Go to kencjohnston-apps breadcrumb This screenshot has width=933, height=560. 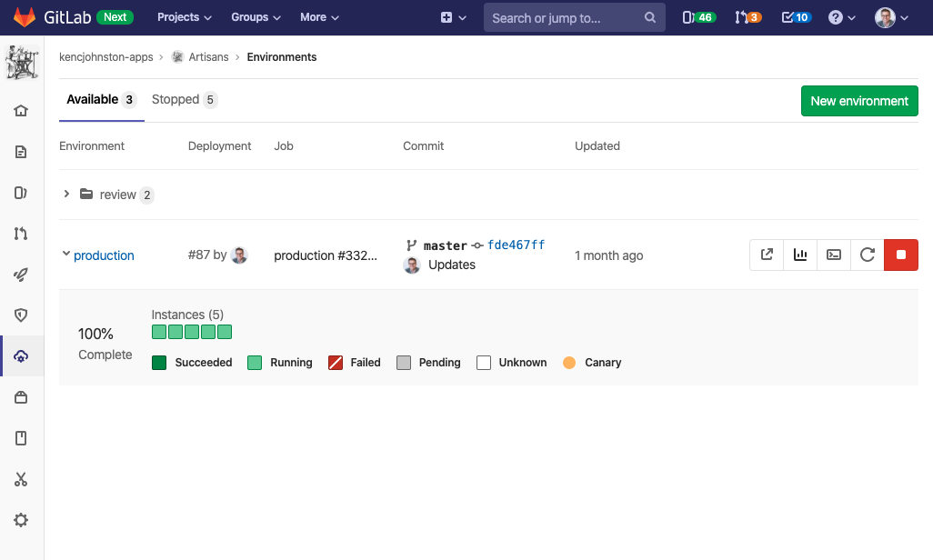[105, 57]
